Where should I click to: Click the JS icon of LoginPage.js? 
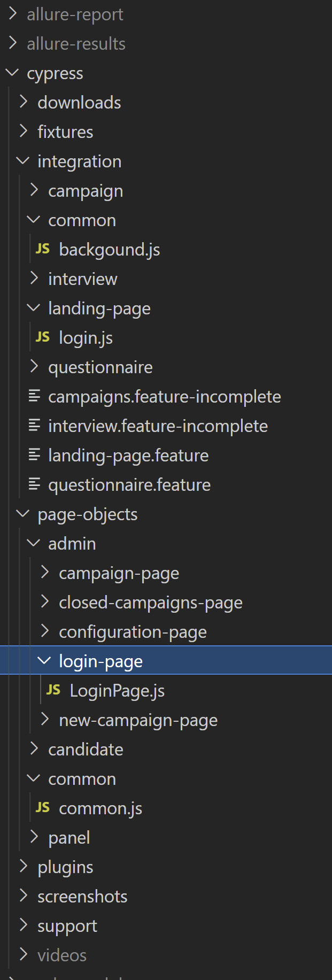(x=53, y=690)
